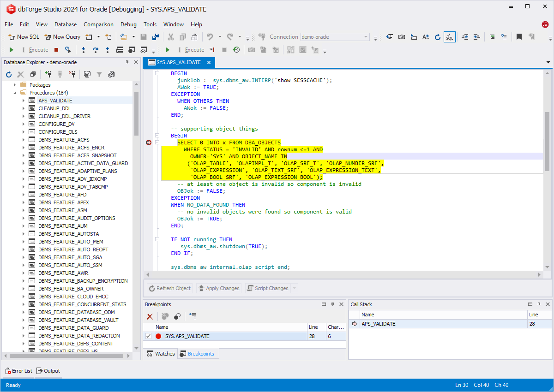Click the red Stop debugging icon

click(56, 50)
